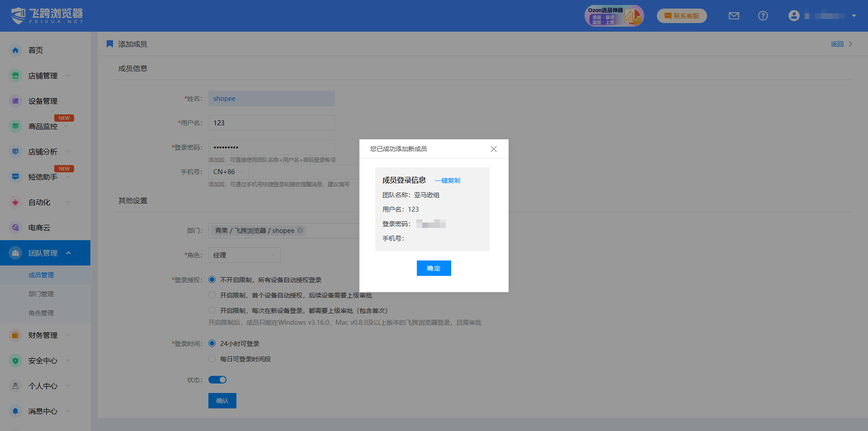Image resolution: width=868 pixels, height=431 pixels.
Task: Toggle the member status switch
Action: tap(217, 380)
